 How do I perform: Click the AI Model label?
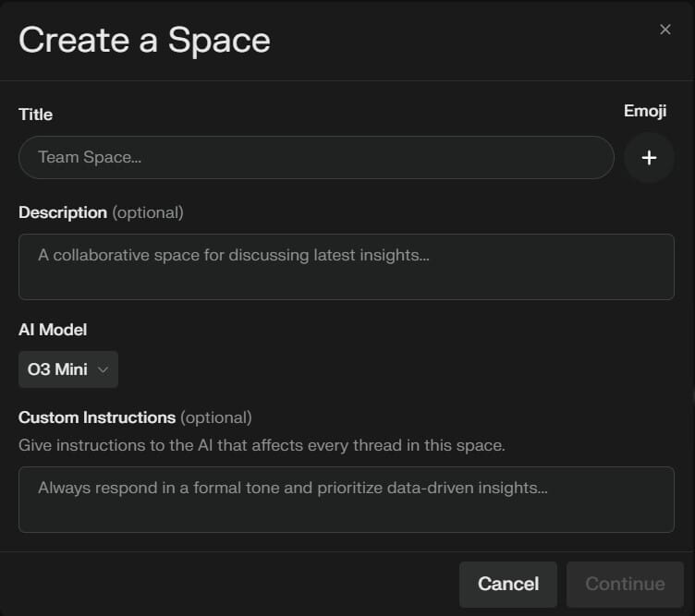[x=53, y=329]
